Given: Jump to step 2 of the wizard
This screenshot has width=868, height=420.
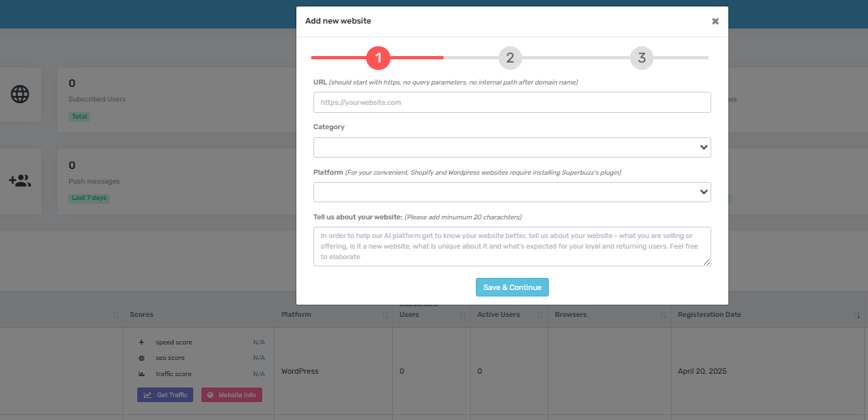Looking at the screenshot, I should [510, 58].
